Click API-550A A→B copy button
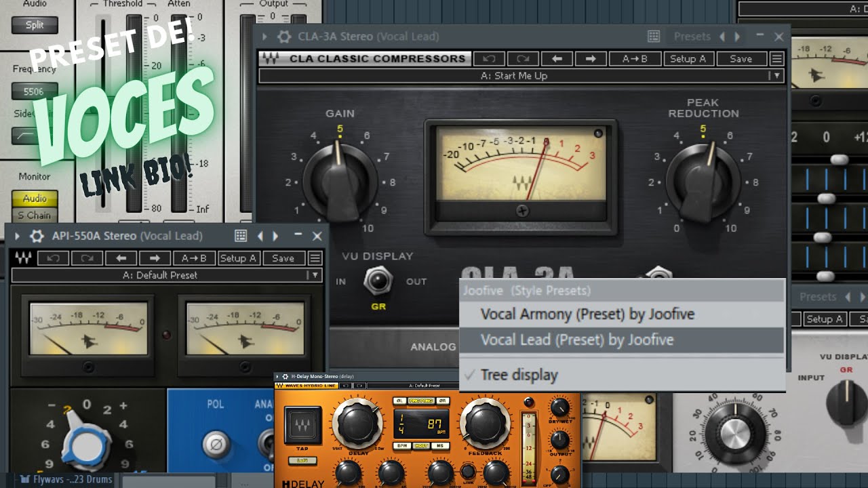Image resolution: width=868 pixels, height=488 pixels. point(194,258)
